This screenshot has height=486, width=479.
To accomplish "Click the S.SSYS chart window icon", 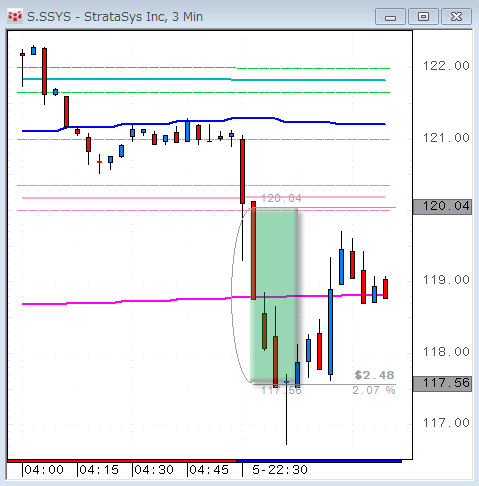I will coord(15,16).
